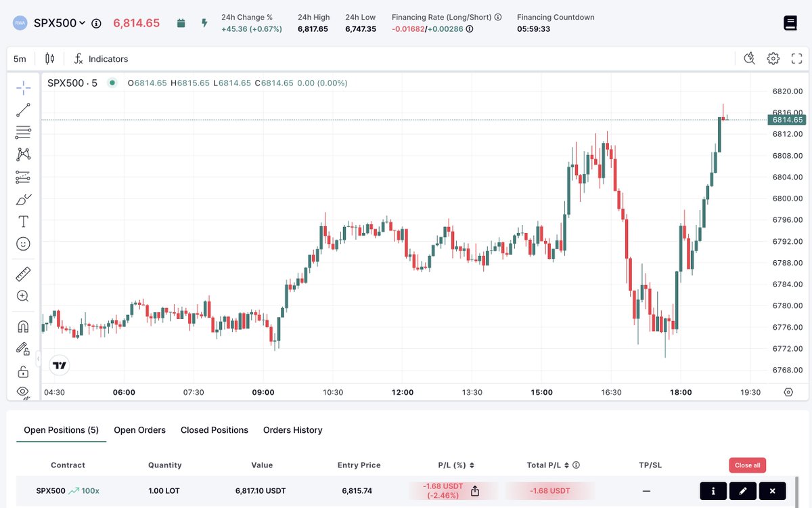Click the 1.00 LOT quantity
Viewport: 812px width, 508px height.
165,491
